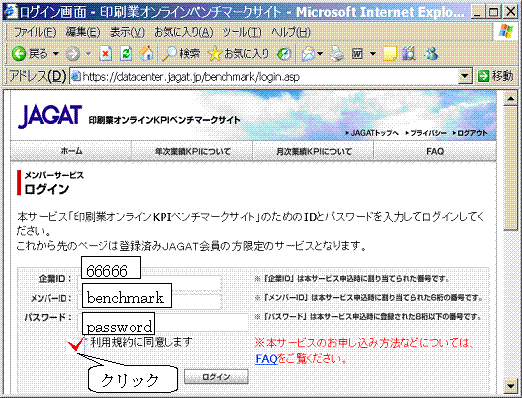Open the 表示(V) menu

coord(127,32)
